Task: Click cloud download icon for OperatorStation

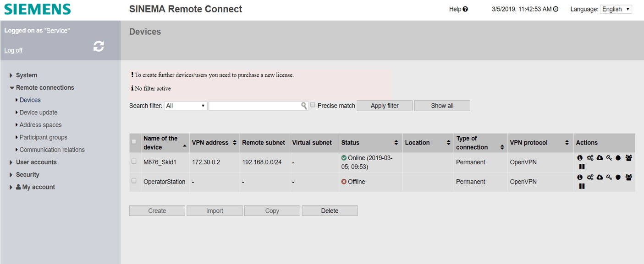Action: coord(600,177)
